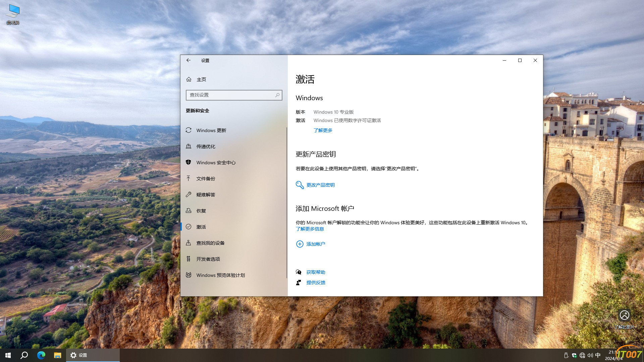Select the Windows 预览体验计划 cat icon
This screenshot has width=644, height=362.
pos(189,275)
